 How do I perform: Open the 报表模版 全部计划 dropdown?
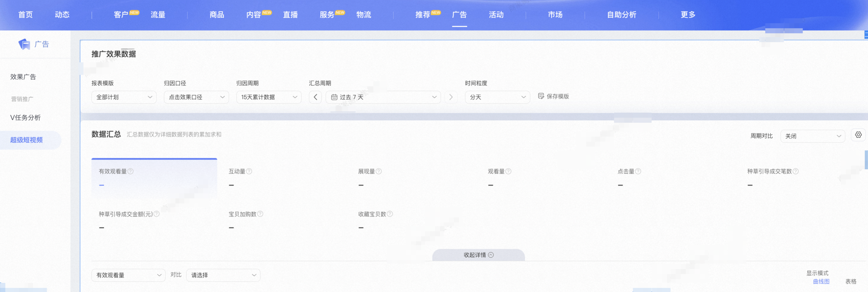tap(124, 97)
